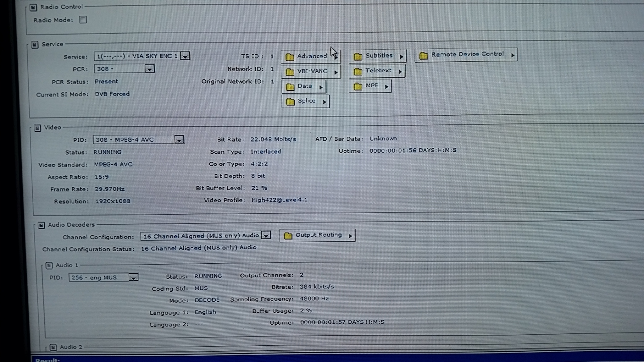
Task: Select the High422@Level4.1 video profile
Action: (279, 200)
